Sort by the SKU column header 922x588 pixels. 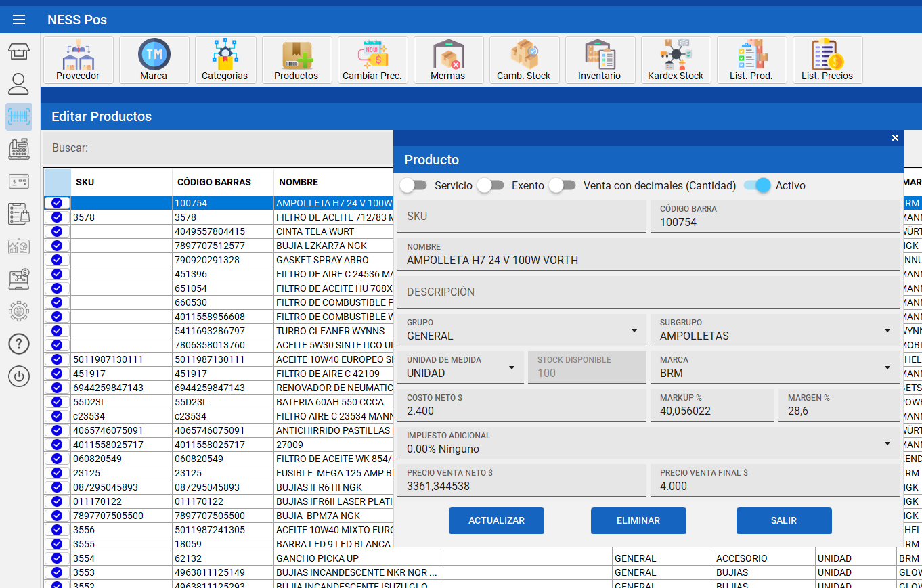pyautogui.click(x=122, y=182)
